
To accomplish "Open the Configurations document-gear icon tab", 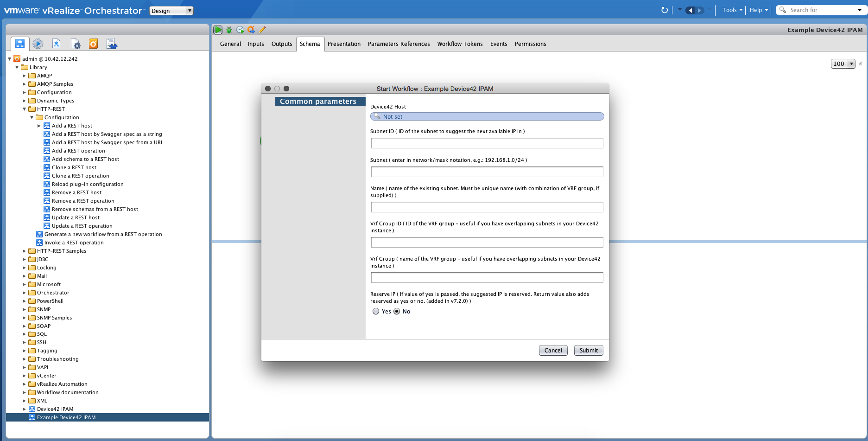I will click(x=76, y=44).
